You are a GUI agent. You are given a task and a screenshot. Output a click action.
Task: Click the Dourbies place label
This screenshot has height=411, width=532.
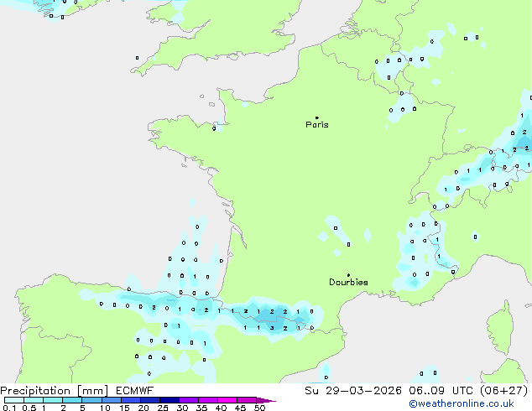coord(348,282)
